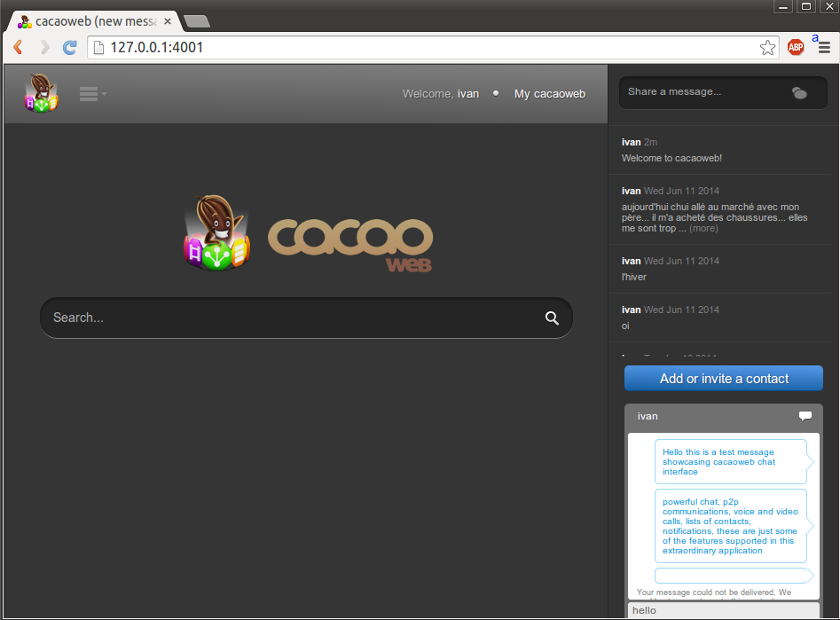
Task: Click the large cacaoweb logo in center
Action: pyautogui.click(x=308, y=233)
